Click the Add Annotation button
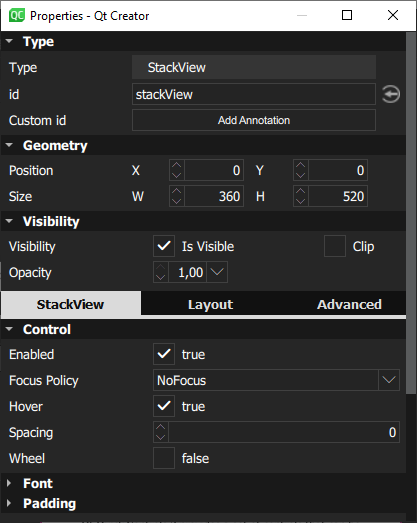 click(x=254, y=120)
